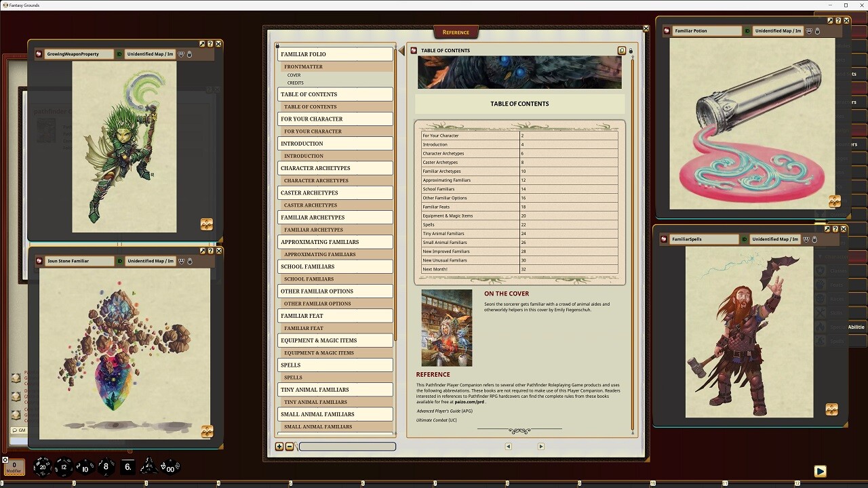Open the radial menu icon on Ioun Stone Familiar window
This screenshot has width=868, height=488.
[x=39, y=261]
